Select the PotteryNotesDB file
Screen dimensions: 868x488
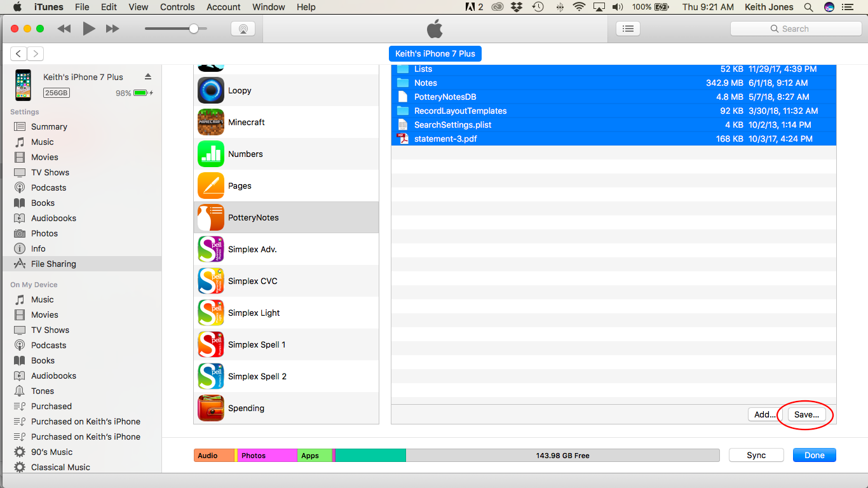tap(614, 97)
